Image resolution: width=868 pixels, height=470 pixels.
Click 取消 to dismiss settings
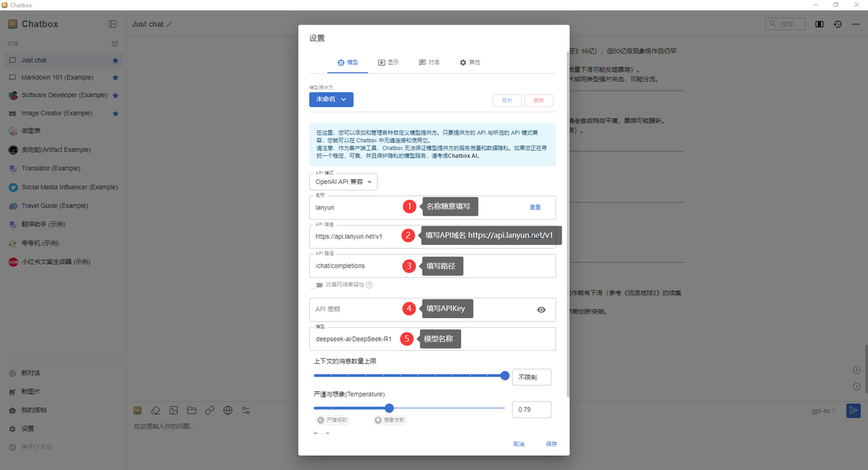[x=519, y=444]
